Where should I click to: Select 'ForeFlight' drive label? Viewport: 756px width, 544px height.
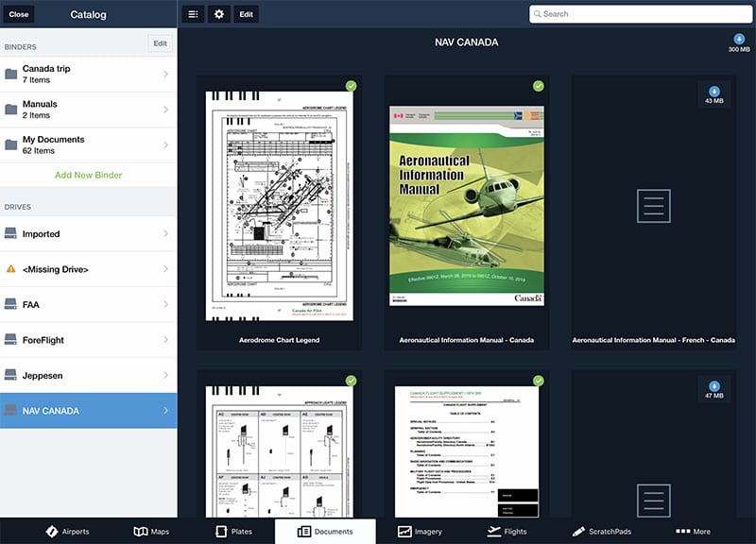(43, 340)
